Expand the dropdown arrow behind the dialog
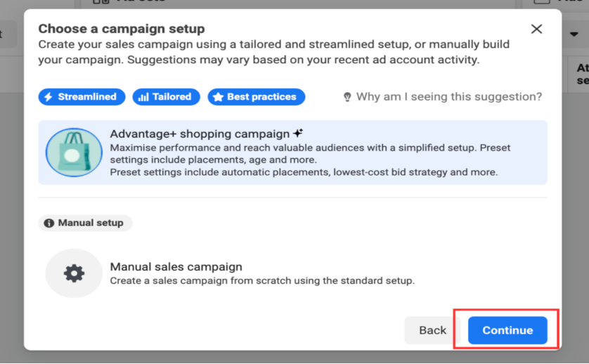The image size is (589, 364). (574, 34)
